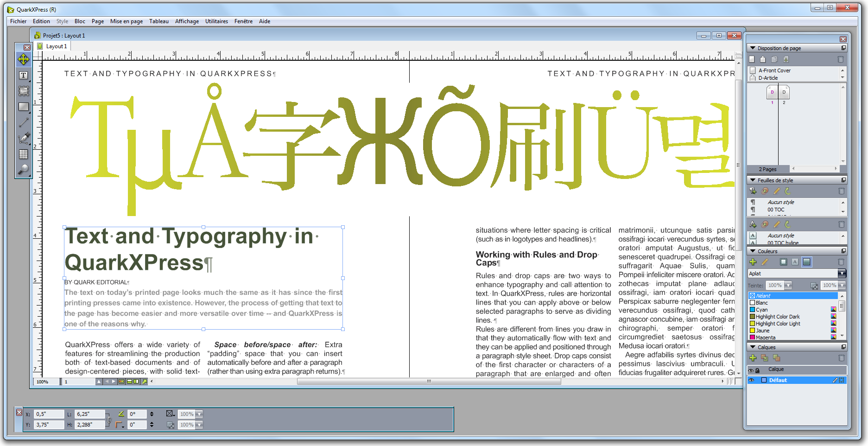This screenshot has height=446, width=868.
Task: Select the Picture Content tool
Action: (24, 91)
